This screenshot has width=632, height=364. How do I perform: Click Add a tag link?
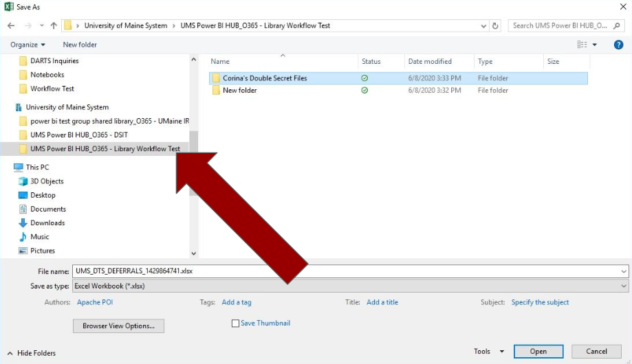pyautogui.click(x=236, y=302)
